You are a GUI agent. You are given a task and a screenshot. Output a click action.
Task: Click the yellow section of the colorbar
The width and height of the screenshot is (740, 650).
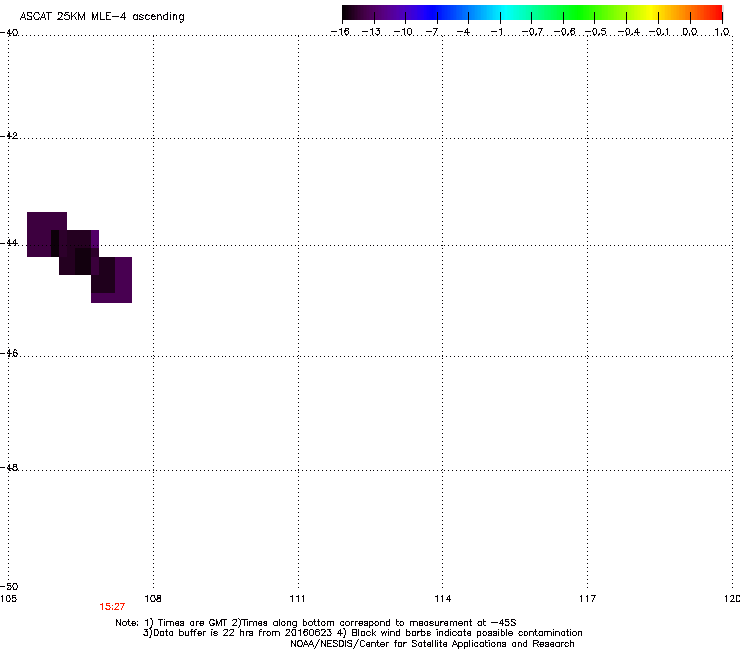[x=651, y=13]
